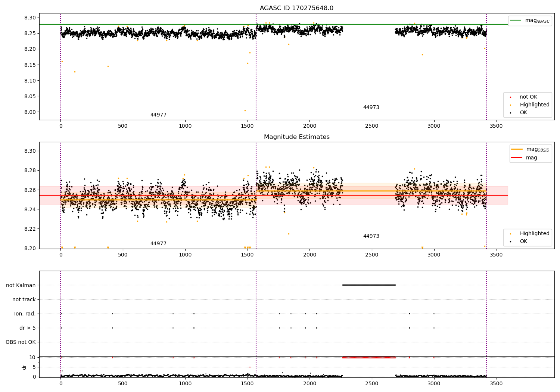Click the black 'not Kalman' data bar
Screen dimensions: 560x392
coord(369,285)
